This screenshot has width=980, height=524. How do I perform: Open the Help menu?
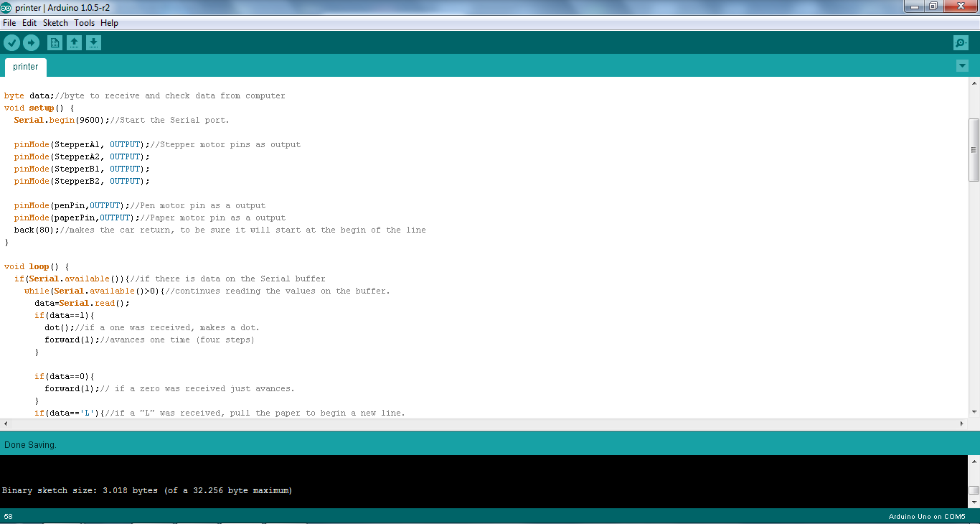pyautogui.click(x=109, y=22)
